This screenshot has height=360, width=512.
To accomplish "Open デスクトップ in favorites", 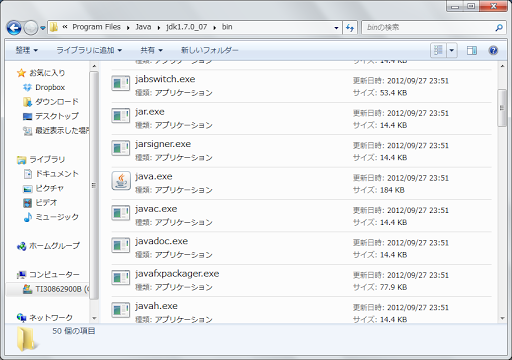I will coord(51,116).
